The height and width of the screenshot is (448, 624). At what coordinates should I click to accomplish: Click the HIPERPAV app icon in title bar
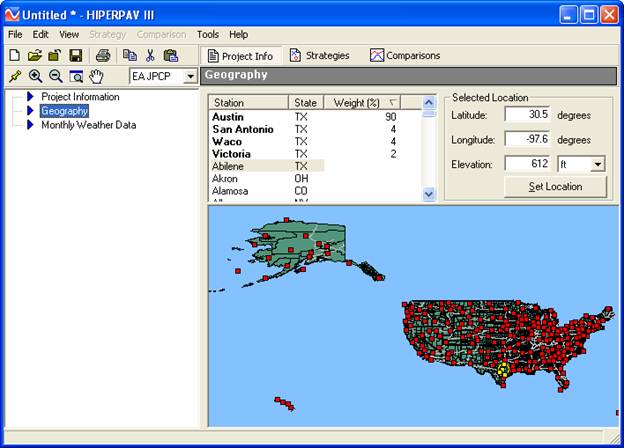coord(12,15)
